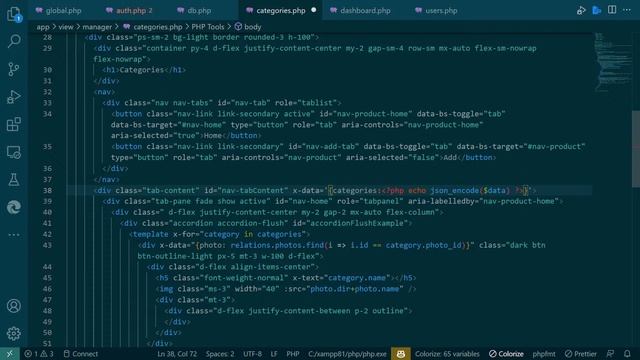Split the editor to the right
The image size is (640, 360).
pyautogui.click(x=612, y=10)
